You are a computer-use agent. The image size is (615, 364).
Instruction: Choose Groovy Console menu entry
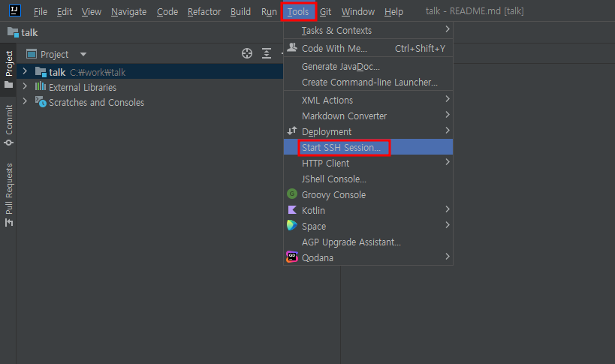[x=368, y=194]
